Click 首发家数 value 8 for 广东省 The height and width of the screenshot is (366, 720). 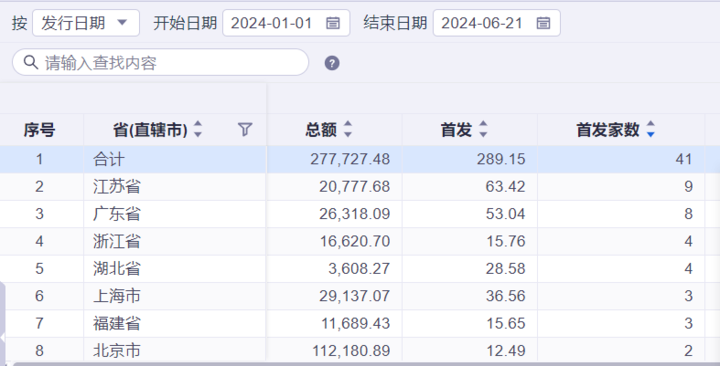click(688, 214)
